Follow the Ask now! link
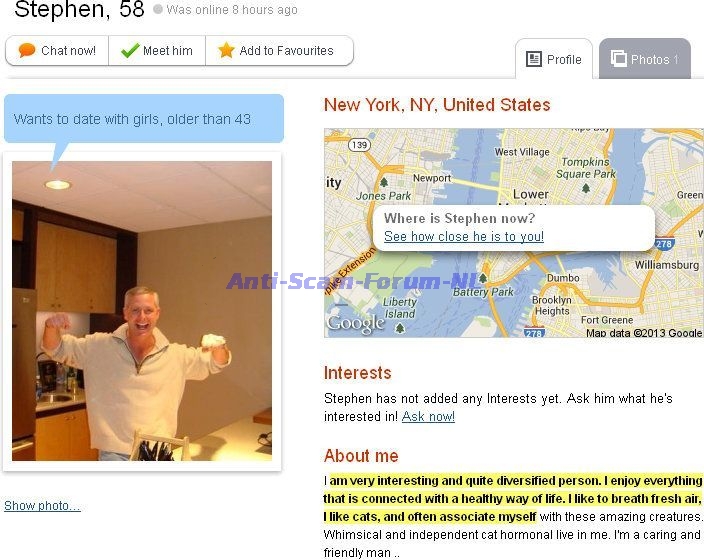 click(428, 416)
